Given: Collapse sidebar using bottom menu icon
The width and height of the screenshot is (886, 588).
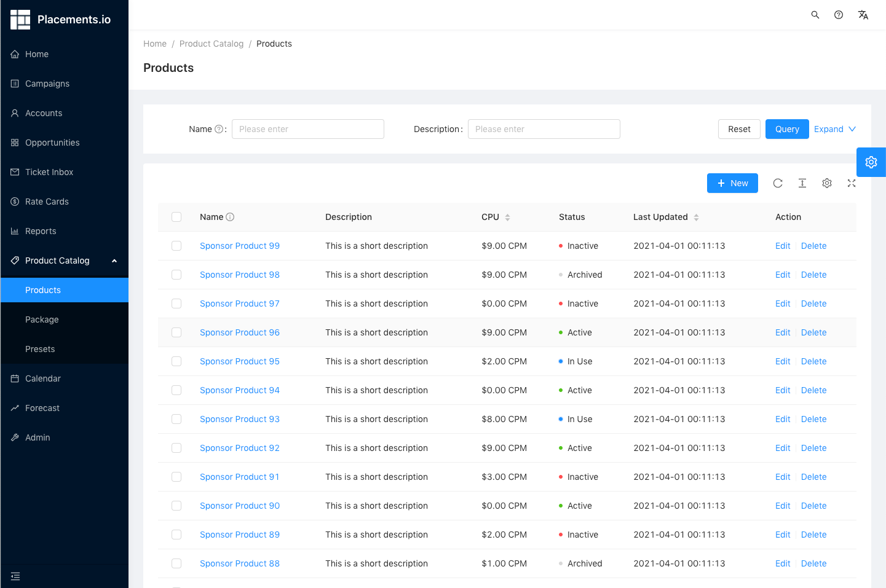Looking at the screenshot, I should (15, 576).
